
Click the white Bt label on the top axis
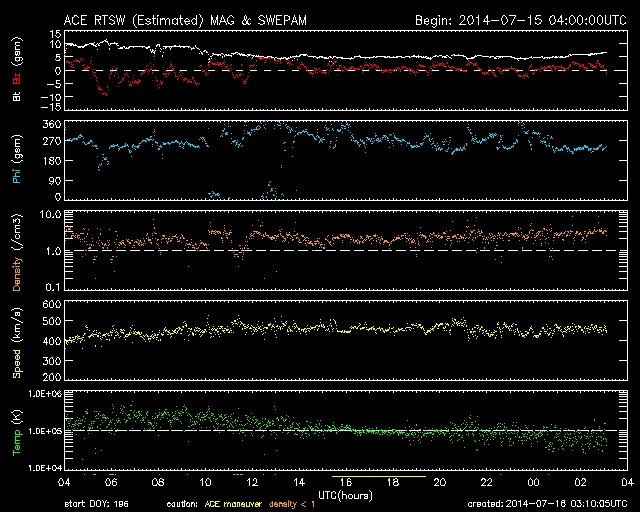(x=15, y=98)
